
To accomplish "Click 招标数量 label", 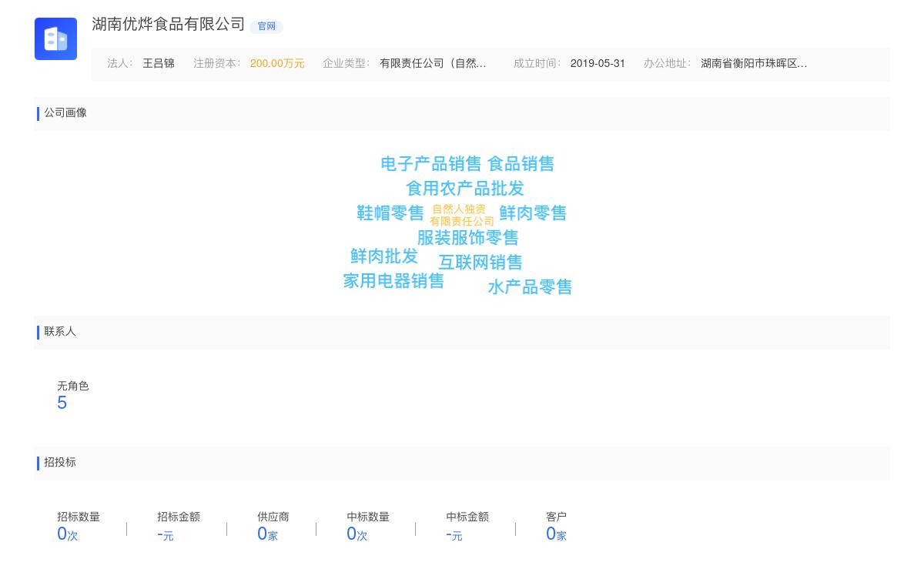I will tap(79, 517).
